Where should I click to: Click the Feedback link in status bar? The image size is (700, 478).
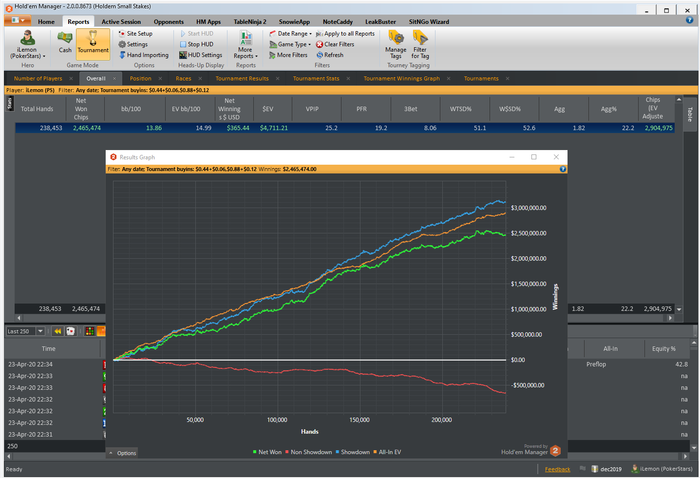tap(557, 469)
